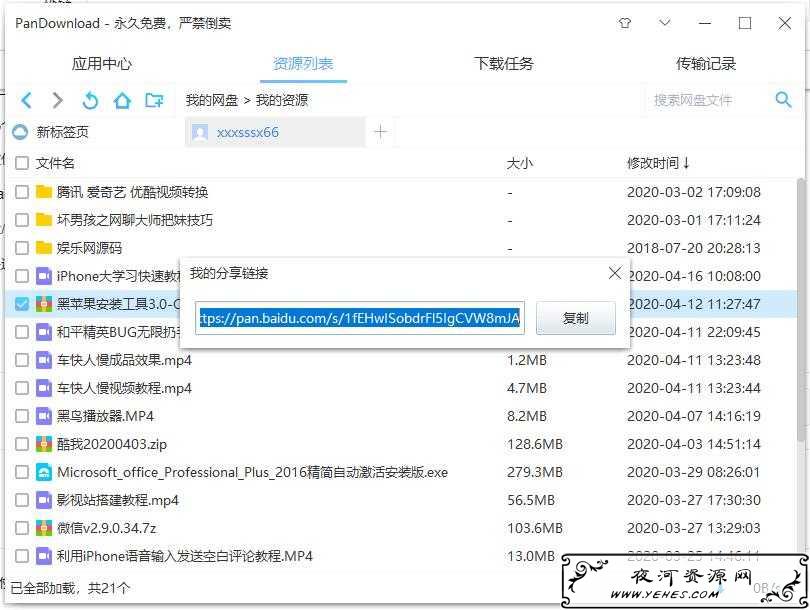Image resolution: width=810 pixels, height=610 pixels.
Task: Sort by 文件名 column header
Action: 55,163
